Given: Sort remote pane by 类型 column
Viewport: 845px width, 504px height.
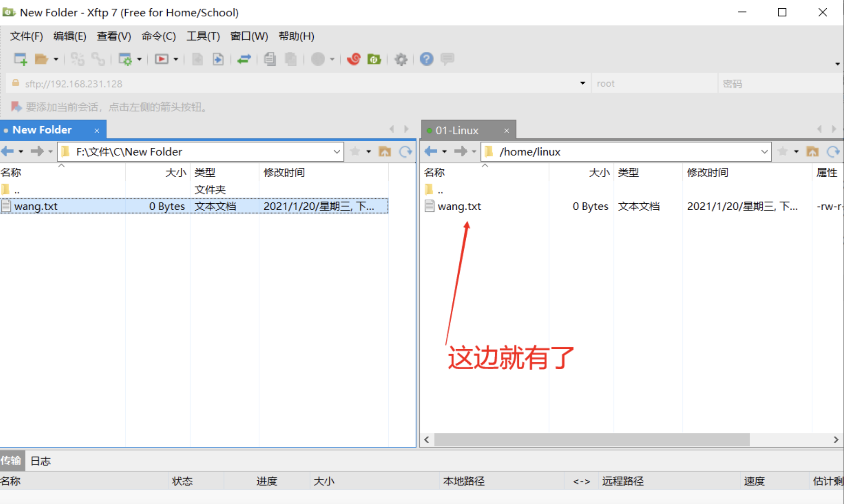Looking at the screenshot, I should coord(648,172).
